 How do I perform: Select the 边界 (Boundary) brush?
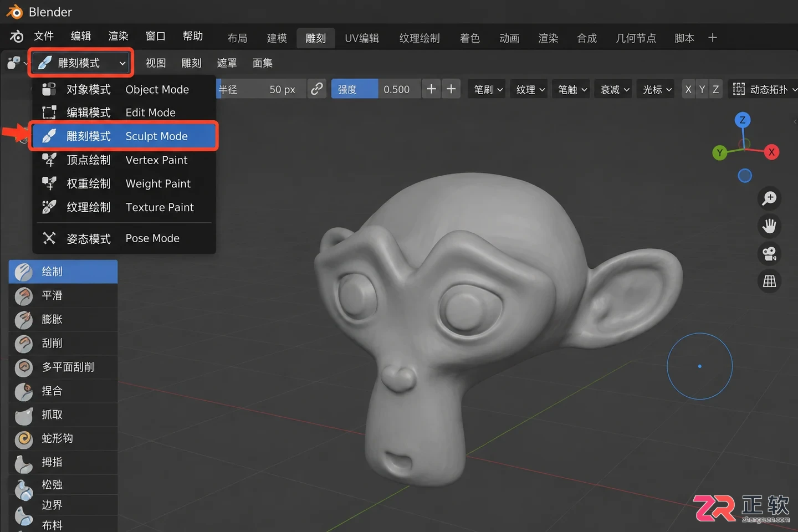point(63,505)
